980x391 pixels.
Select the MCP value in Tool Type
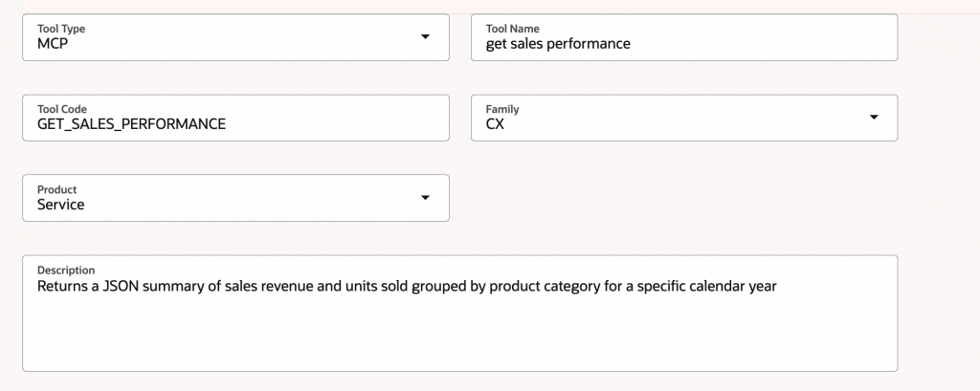(54, 44)
